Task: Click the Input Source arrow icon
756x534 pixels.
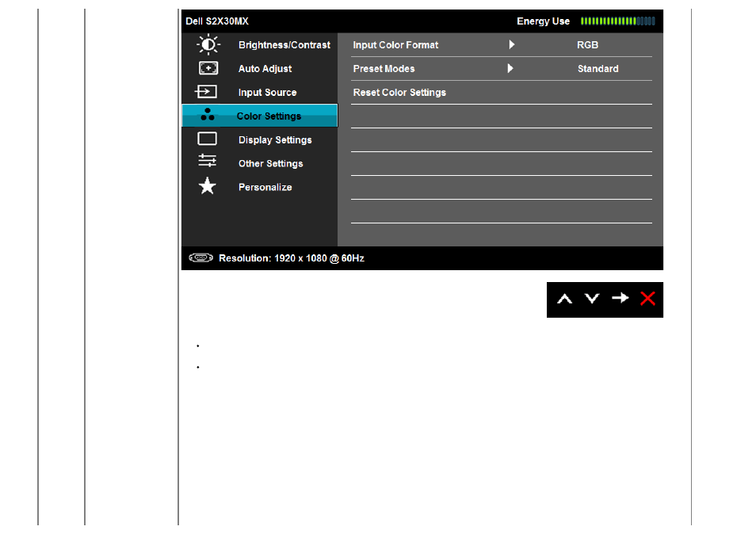Action: click(206, 91)
